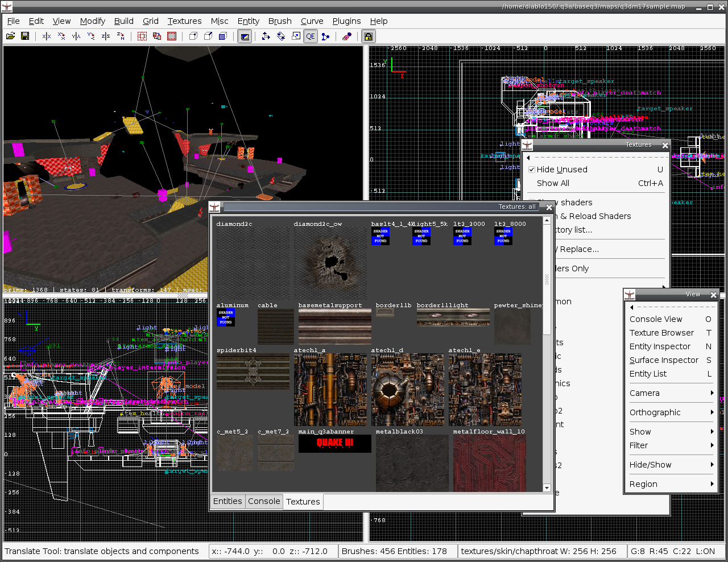Select the atechl_d texture thumbnail
Screen dimensions: 728x562
point(408,390)
